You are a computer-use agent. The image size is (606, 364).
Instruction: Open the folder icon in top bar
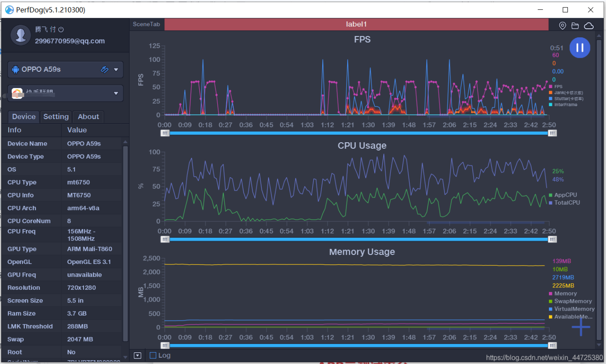tap(575, 26)
